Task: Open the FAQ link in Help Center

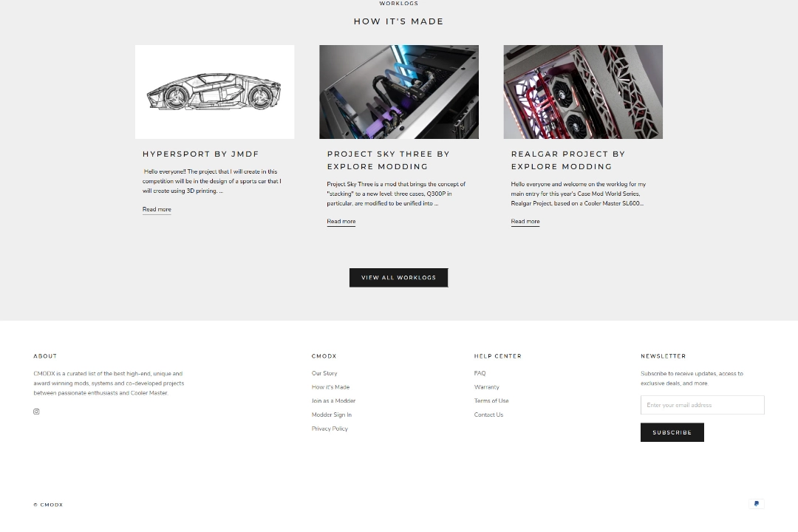Action: (x=480, y=373)
